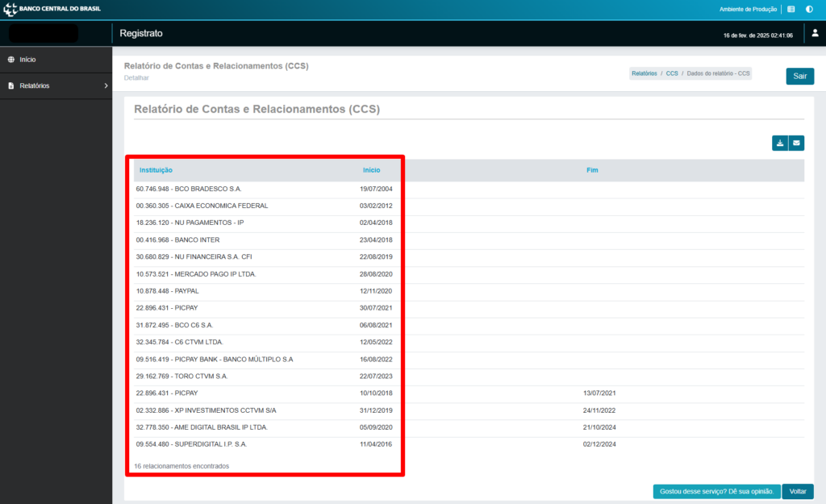Select the 'CAIXA ECONOMICA FEDERAL' entry
826x504 pixels.
click(x=202, y=206)
